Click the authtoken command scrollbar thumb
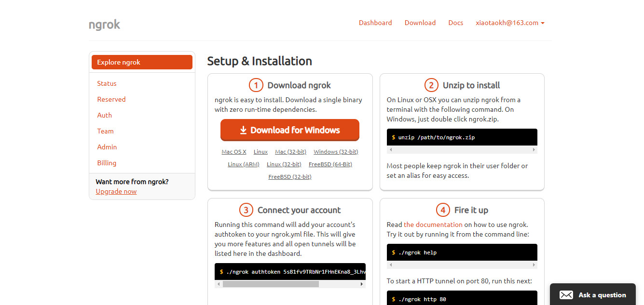This screenshot has height=305, width=644. (271, 284)
